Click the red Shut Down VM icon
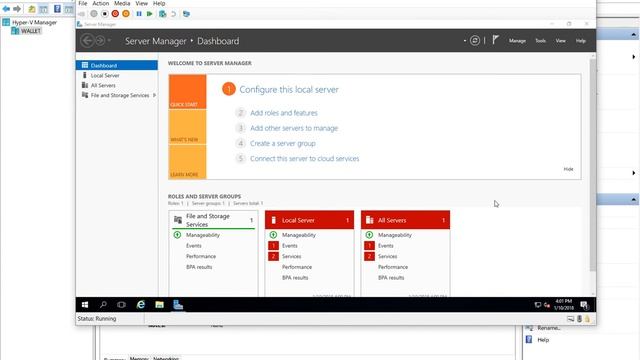This screenshot has width=640, height=360. [x=115, y=14]
